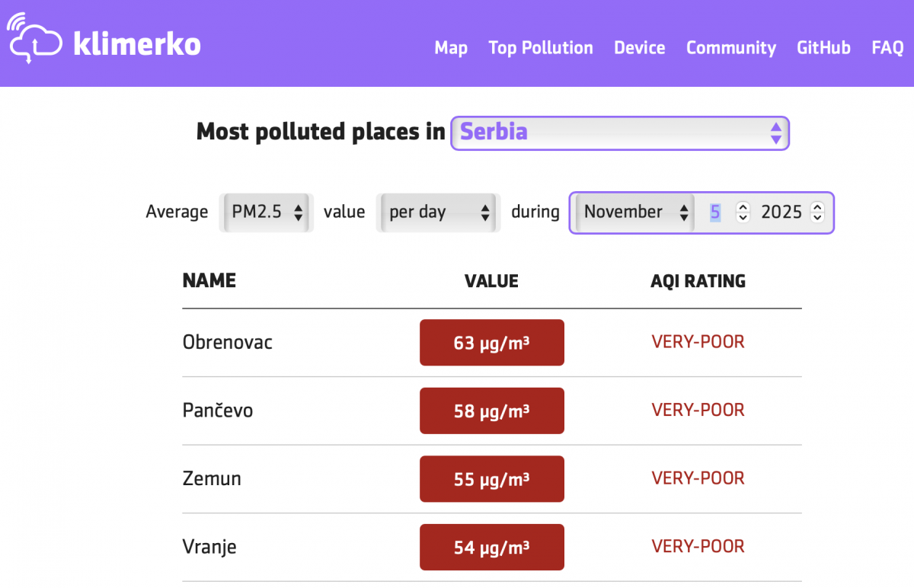The height and width of the screenshot is (588, 914).
Task: Go to Top Pollution tab
Action: coord(541,48)
